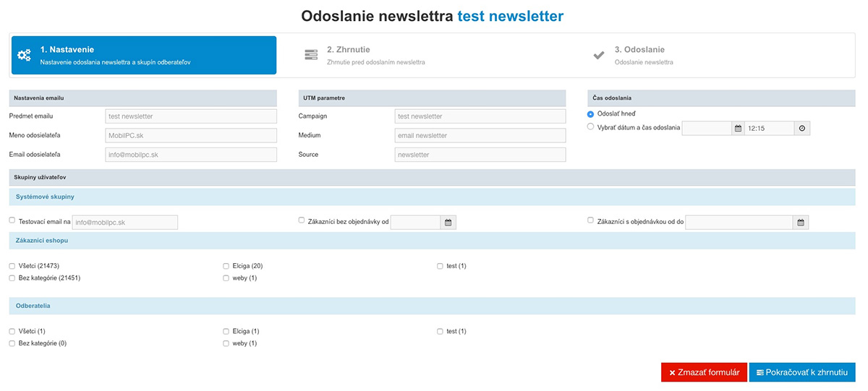Open calendar picker for send date
Viewport: 868px width, 391px height.
pyautogui.click(x=738, y=128)
